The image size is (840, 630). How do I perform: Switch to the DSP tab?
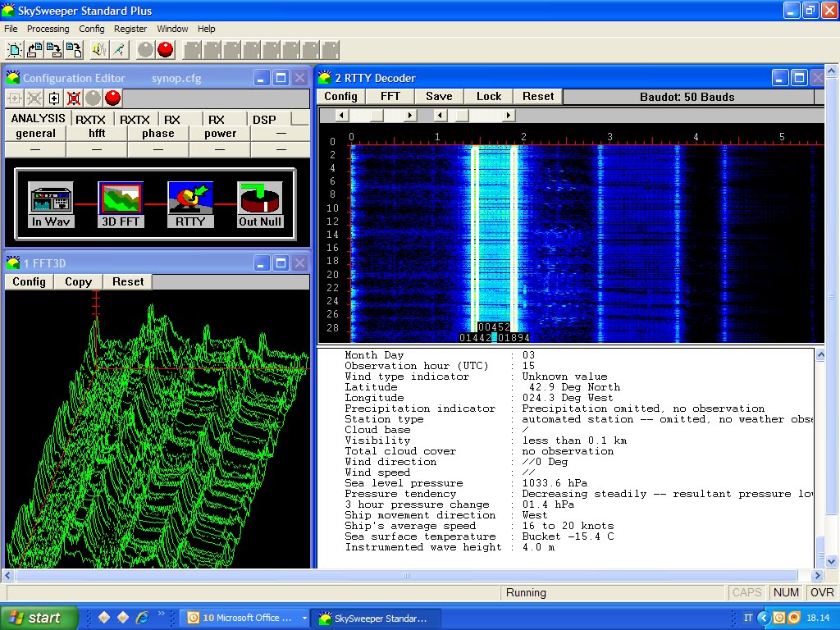(264, 119)
